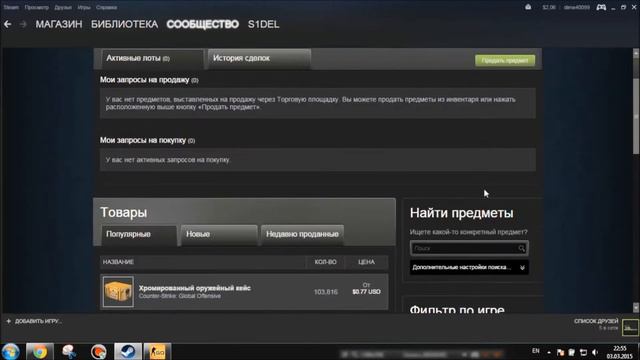Screen dimensions: 640x360
Task: Open the Справка menu
Action: [106, 7]
